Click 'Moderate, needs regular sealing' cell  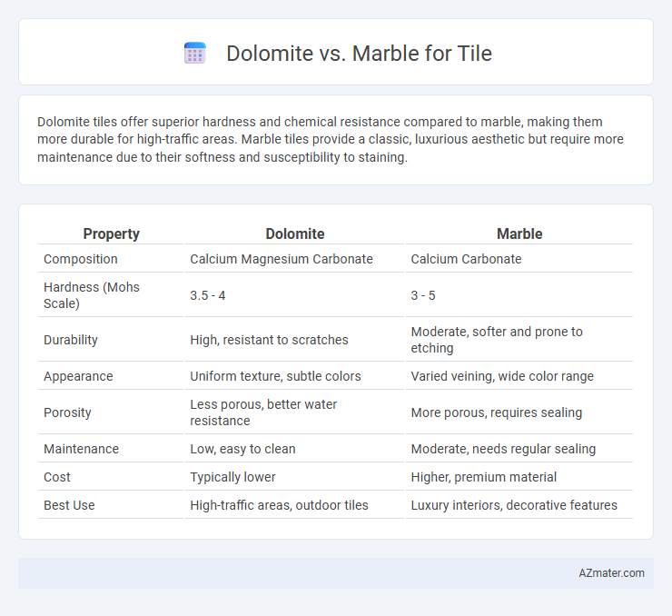click(503, 449)
